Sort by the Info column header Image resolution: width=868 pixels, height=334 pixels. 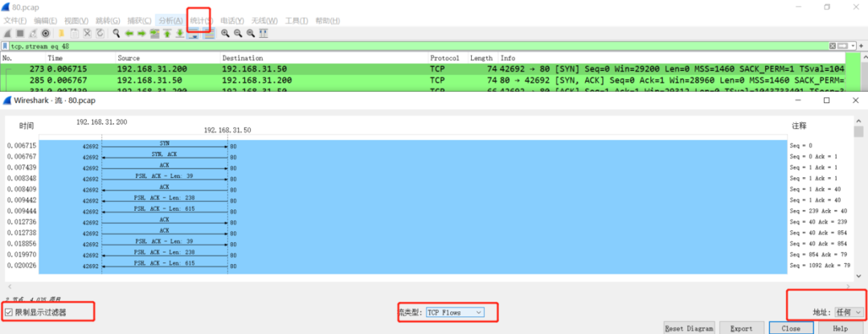(x=671, y=58)
